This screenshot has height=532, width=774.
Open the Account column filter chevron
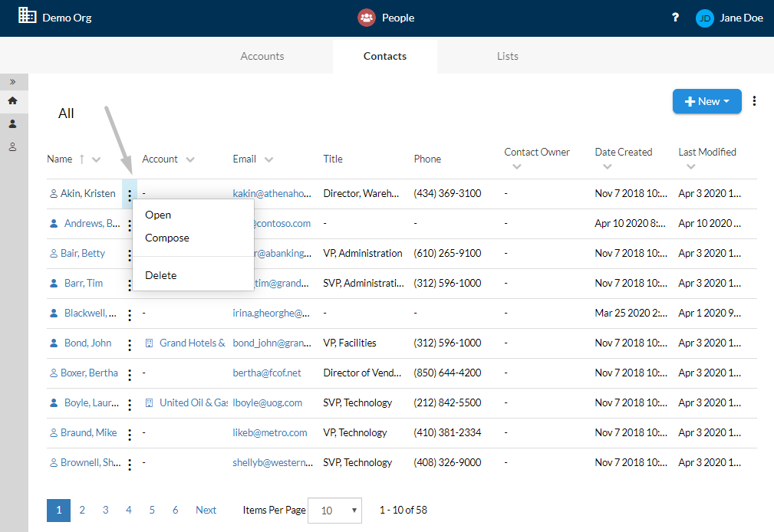coord(190,159)
